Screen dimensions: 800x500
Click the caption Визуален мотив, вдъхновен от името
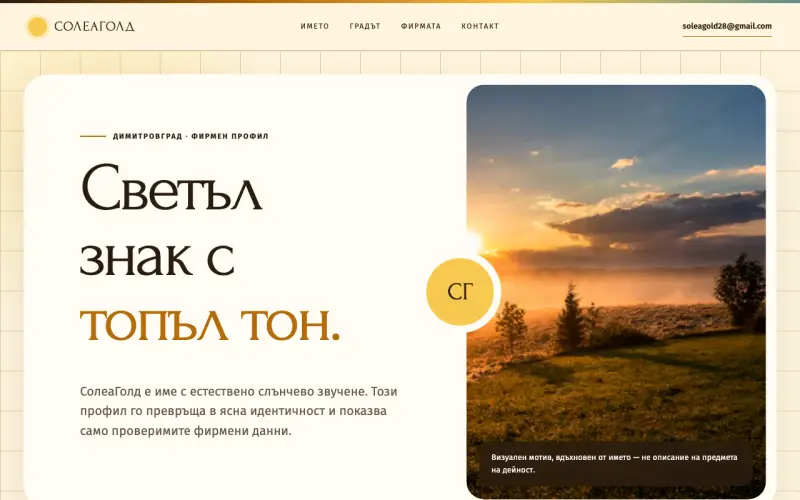coord(614,463)
